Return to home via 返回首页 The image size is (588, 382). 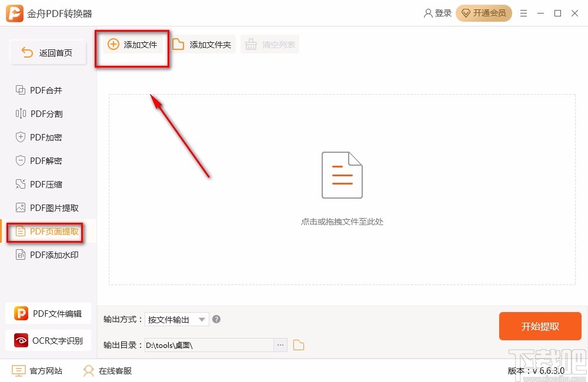48,52
